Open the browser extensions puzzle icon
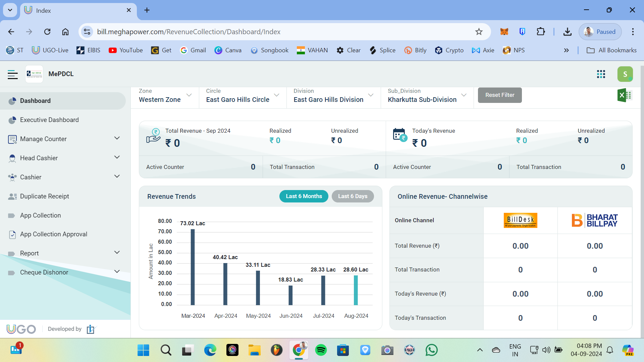The height and width of the screenshot is (362, 644). coord(541,32)
